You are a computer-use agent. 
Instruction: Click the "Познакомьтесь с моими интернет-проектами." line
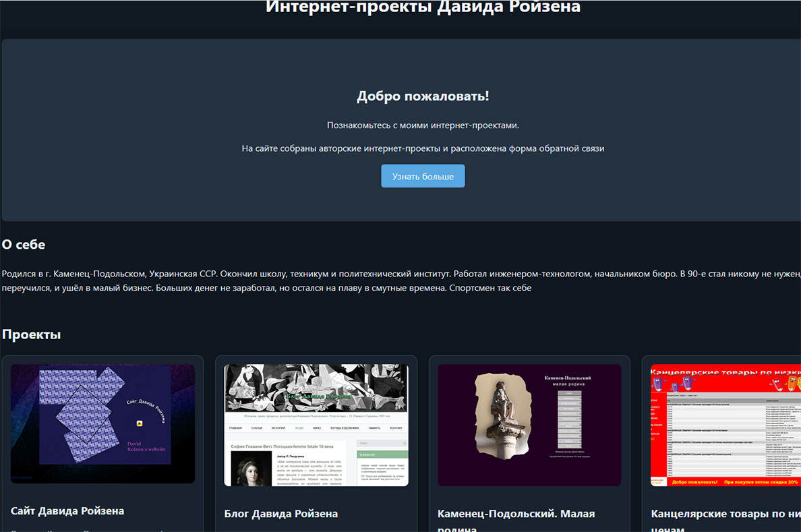click(x=423, y=125)
